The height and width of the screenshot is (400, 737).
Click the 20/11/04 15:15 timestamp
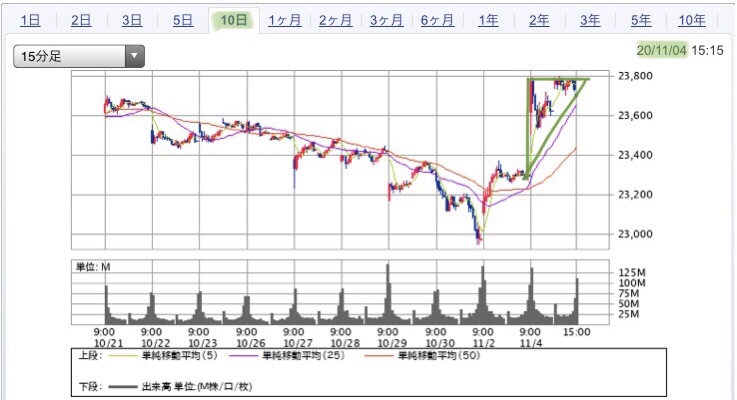(x=680, y=50)
